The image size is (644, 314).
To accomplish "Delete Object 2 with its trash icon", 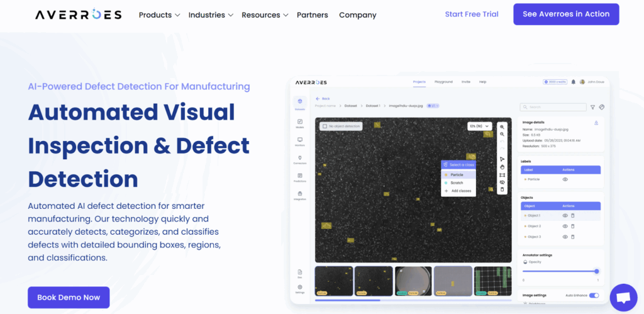I will [573, 226].
